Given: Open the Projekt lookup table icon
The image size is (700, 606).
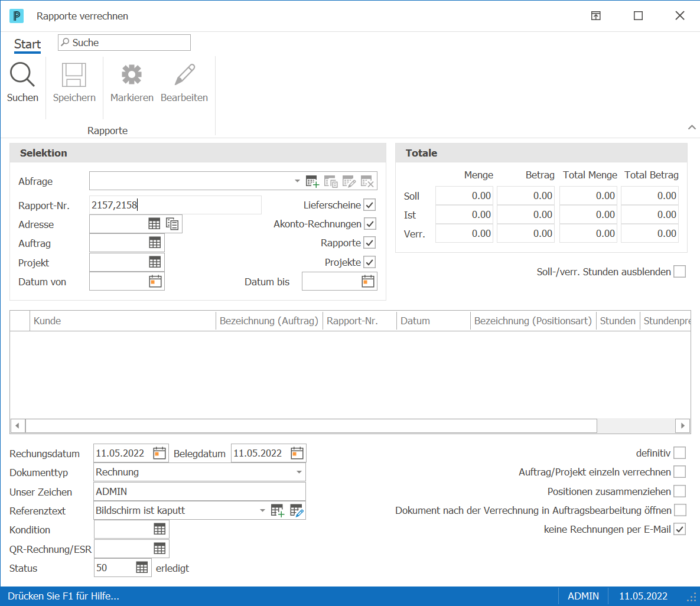Looking at the screenshot, I should tap(155, 262).
